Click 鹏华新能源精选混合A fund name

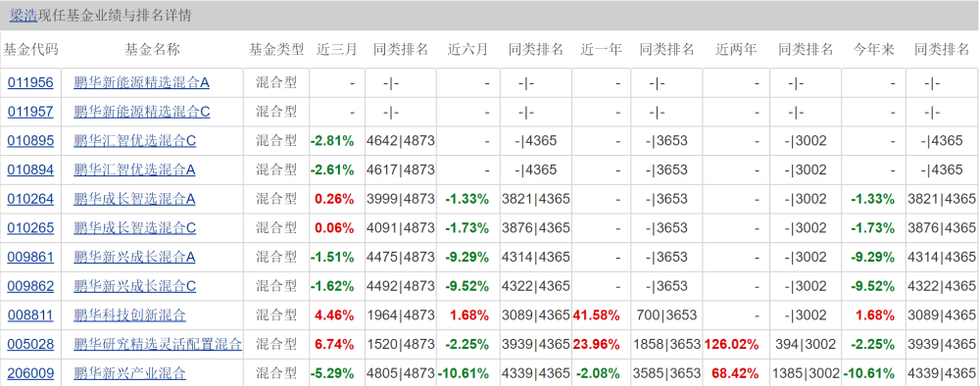pyautogui.click(x=141, y=82)
